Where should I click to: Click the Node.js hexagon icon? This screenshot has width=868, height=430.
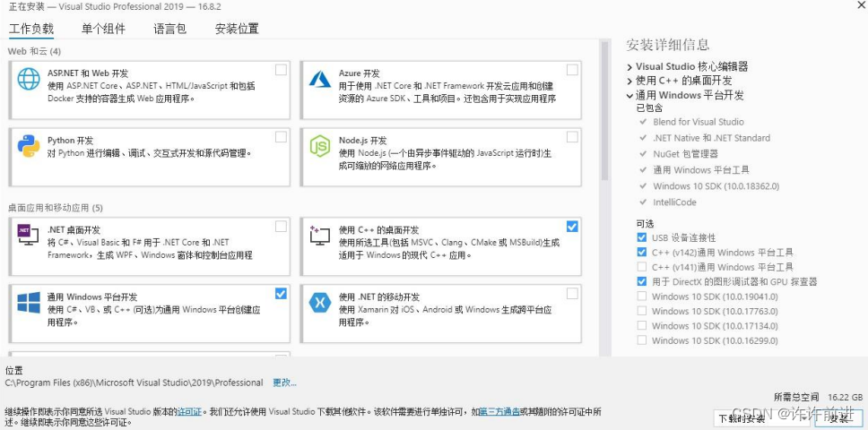coord(320,146)
